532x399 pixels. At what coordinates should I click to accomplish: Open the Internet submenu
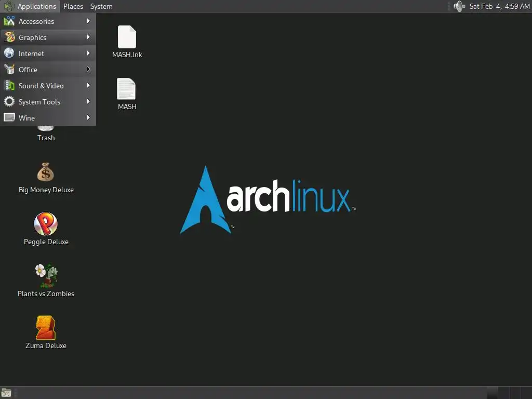(x=48, y=54)
